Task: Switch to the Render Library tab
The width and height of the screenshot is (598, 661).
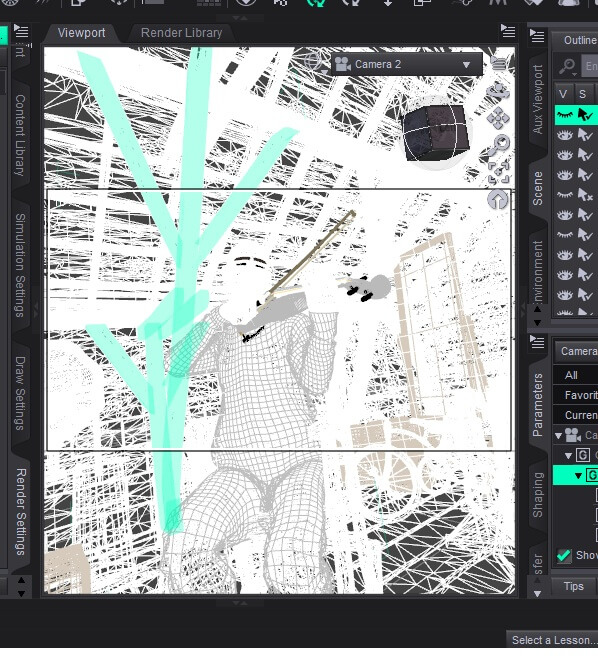Action: coord(181,33)
